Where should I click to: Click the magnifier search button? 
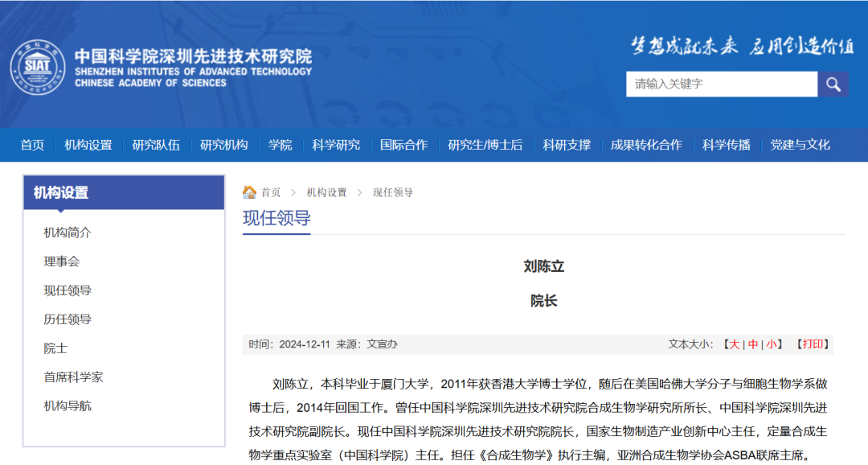click(833, 84)
